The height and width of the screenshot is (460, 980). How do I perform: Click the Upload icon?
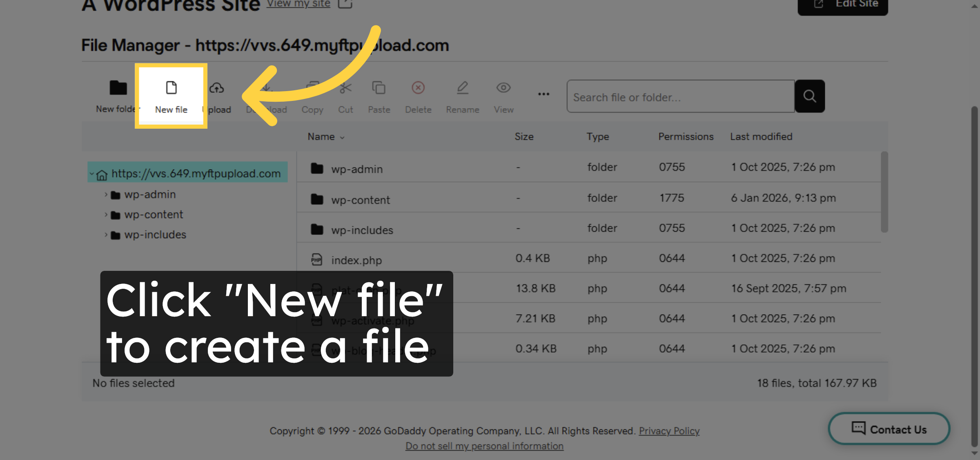coord(217,87)
